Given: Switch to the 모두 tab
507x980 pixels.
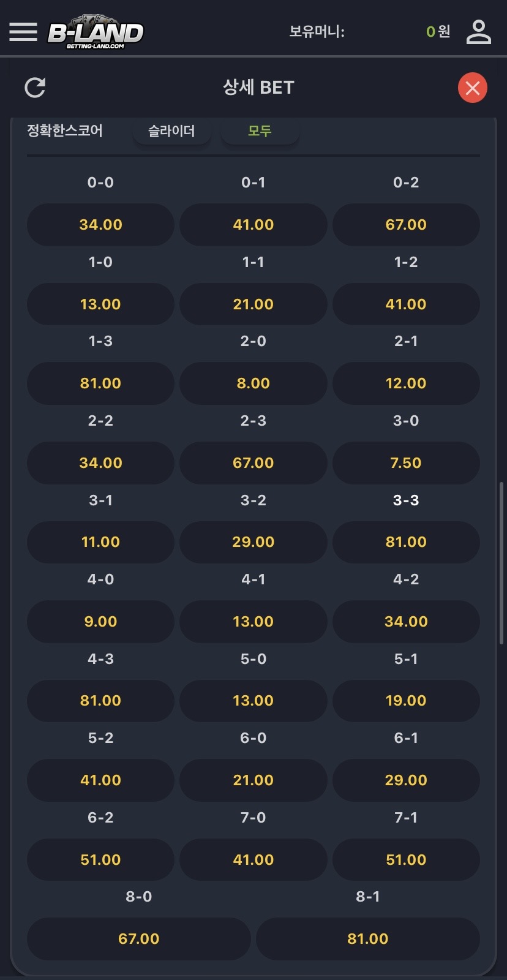Looking at the screenshot, I should (260, 131).
